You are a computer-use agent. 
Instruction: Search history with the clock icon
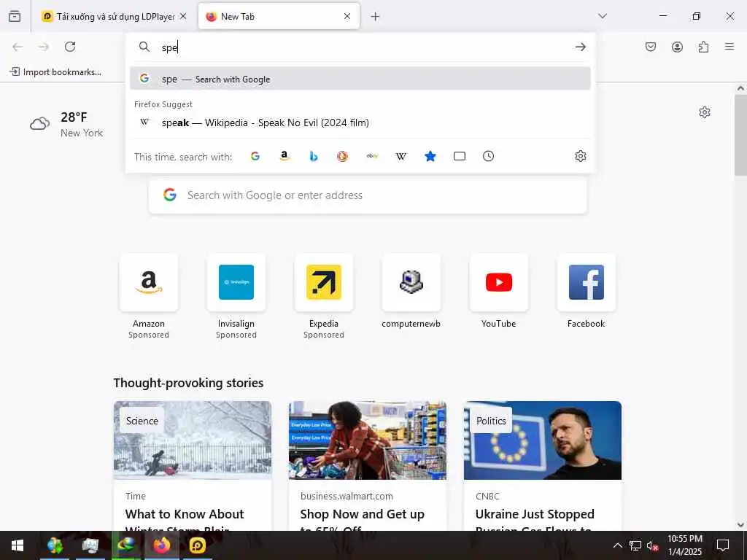[x=488, y=156]
